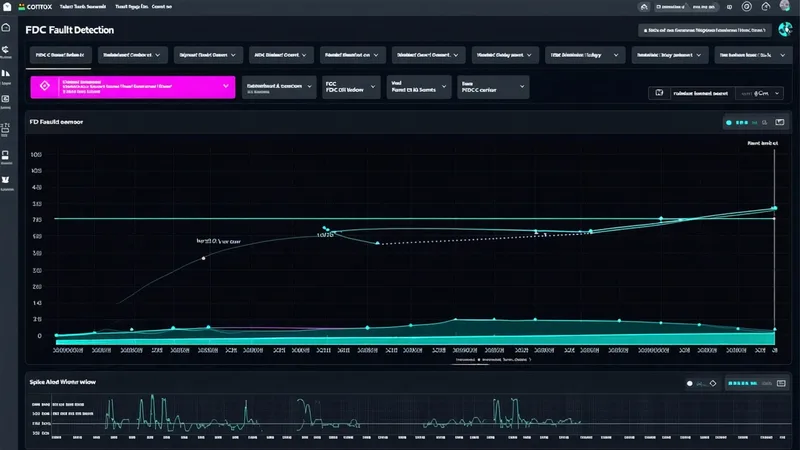800x450 pixels.
Task: Click the teal globe icon beside the header search
Action: [785, 30]
